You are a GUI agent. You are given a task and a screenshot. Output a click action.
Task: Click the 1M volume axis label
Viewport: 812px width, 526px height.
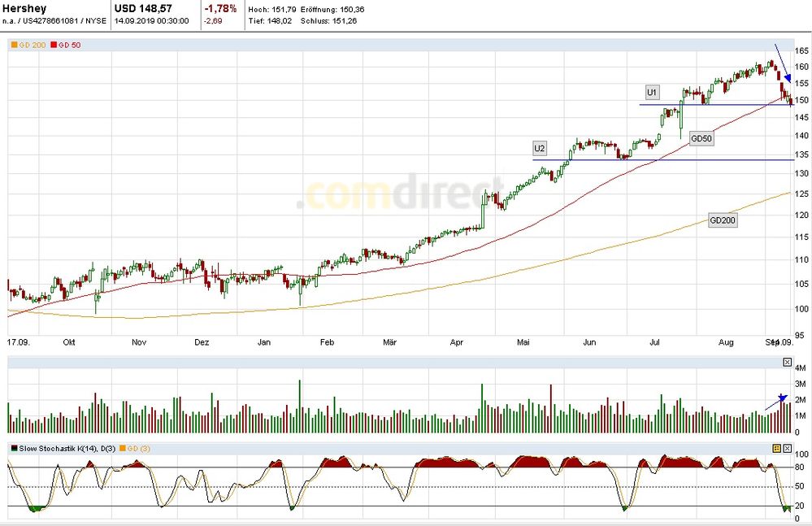click(x=800, y=415)
